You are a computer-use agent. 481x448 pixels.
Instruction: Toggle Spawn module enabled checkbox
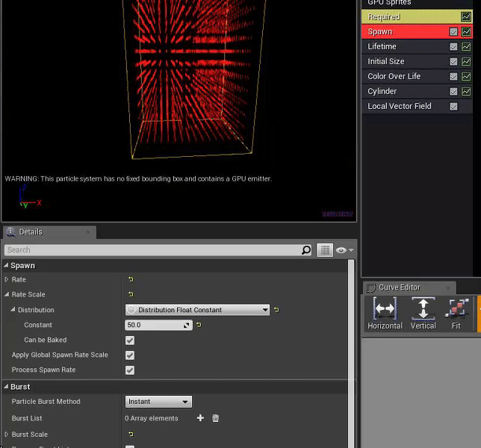tap(453, 31)
